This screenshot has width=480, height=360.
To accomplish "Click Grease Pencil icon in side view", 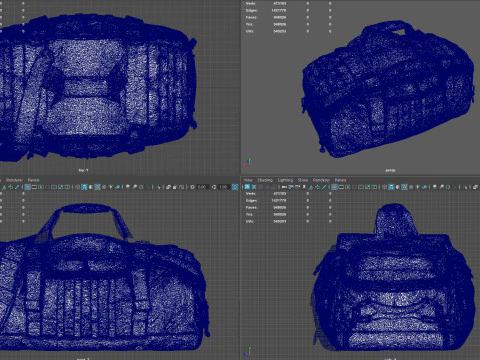I will 323,187.
